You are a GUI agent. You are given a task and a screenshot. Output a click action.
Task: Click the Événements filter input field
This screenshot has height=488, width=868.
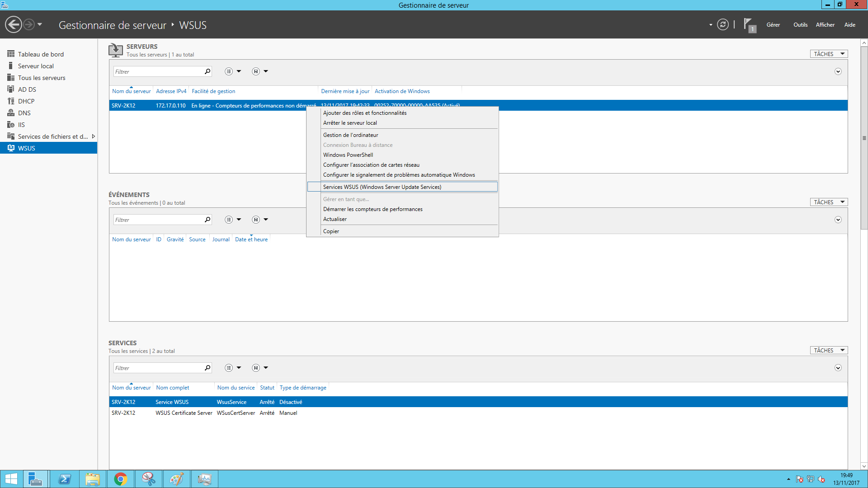[158, 220]
